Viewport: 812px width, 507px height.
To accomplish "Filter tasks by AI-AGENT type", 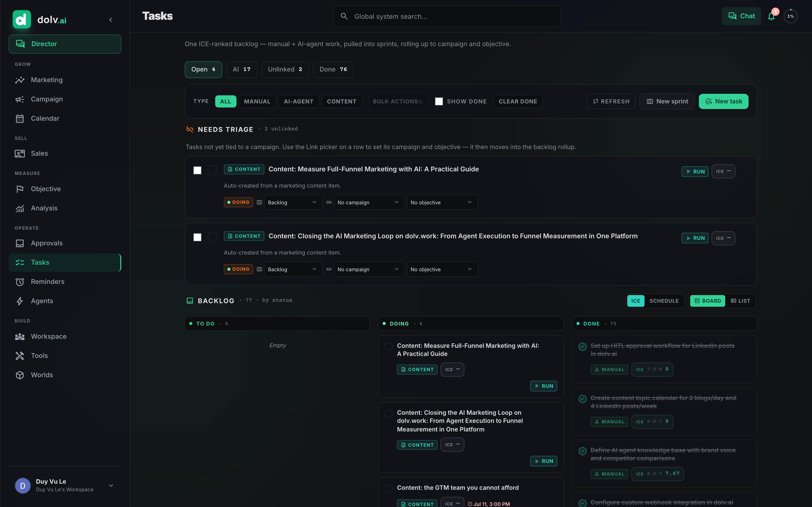I will [298, 101].
